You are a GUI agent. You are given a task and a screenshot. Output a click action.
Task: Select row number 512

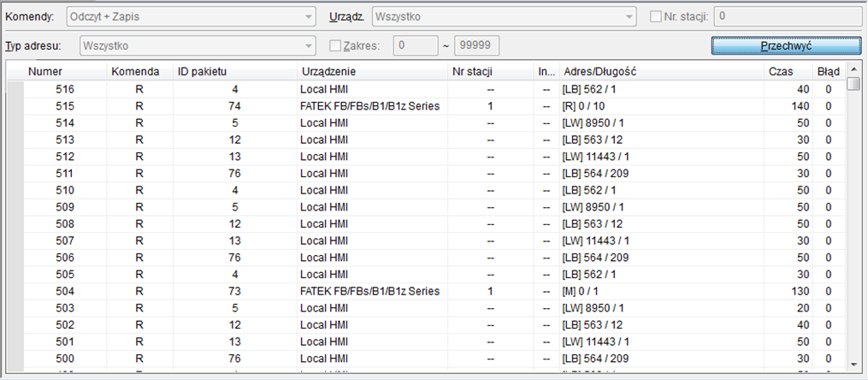coord(434,157)
